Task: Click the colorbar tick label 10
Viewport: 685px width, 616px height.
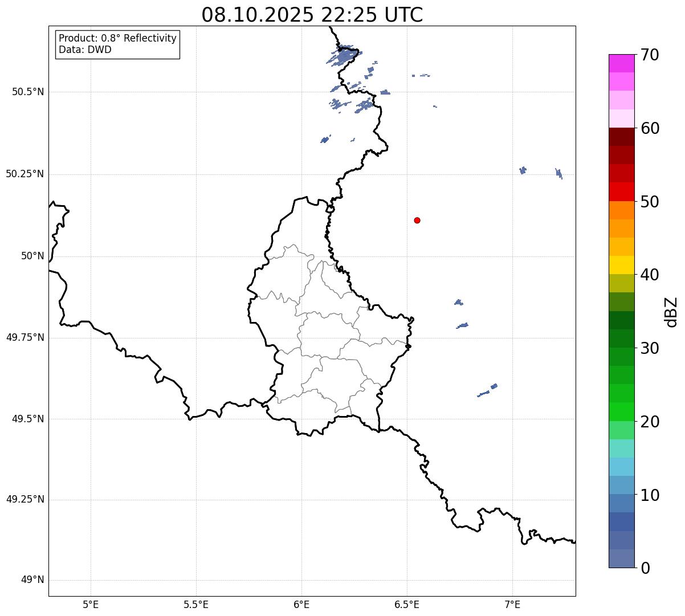Action: click(650, 495)
